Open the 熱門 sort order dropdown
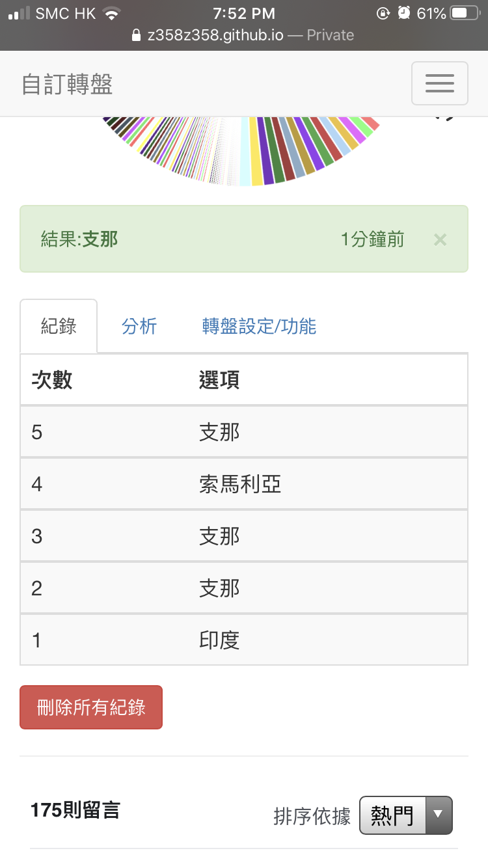This screenshot has width=488, height=868. [x=406, y=815]
